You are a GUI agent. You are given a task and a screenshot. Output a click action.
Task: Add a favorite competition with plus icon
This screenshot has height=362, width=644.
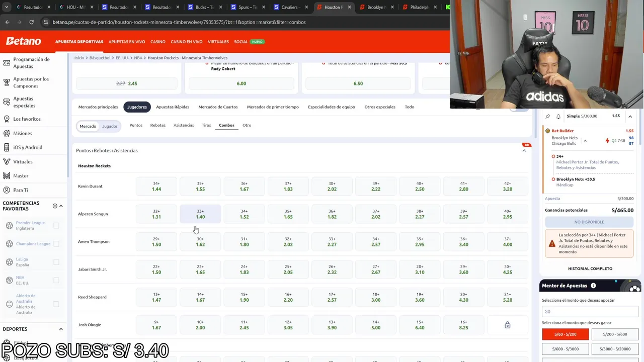coord(55,206)
